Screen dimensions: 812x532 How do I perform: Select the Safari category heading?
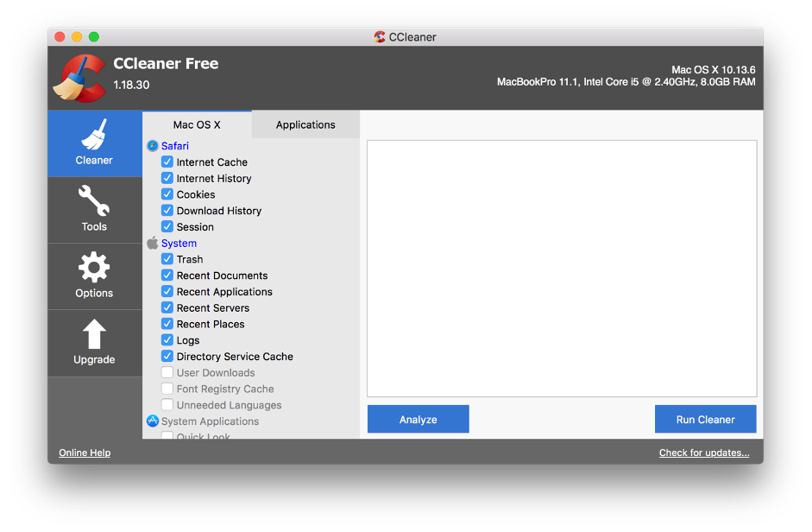[x=175, y=146]
